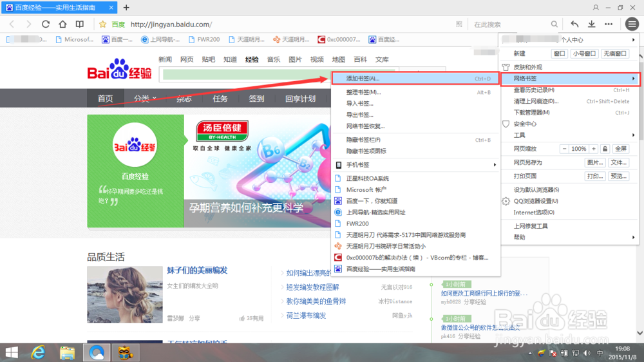644x362 pixels.
Task: Open the reading mode book icon
Action: pyautogui.click(x=80, y=24)
